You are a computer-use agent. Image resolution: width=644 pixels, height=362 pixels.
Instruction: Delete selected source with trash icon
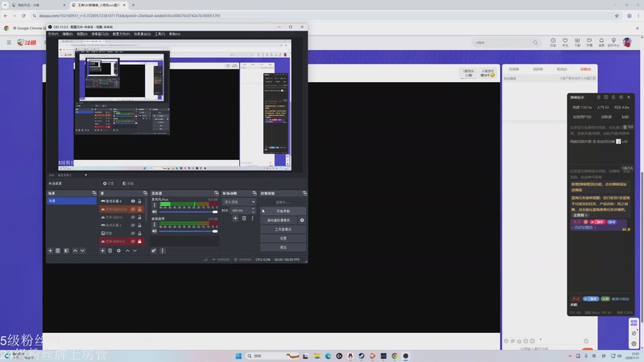point(110,251)
